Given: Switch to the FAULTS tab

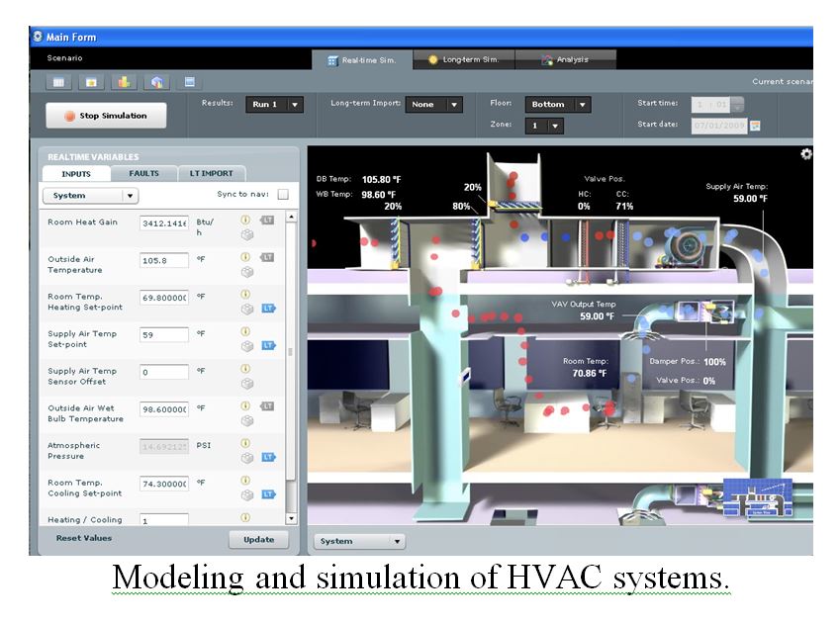Looking at the screenshot, I should [x=143, y=174].
